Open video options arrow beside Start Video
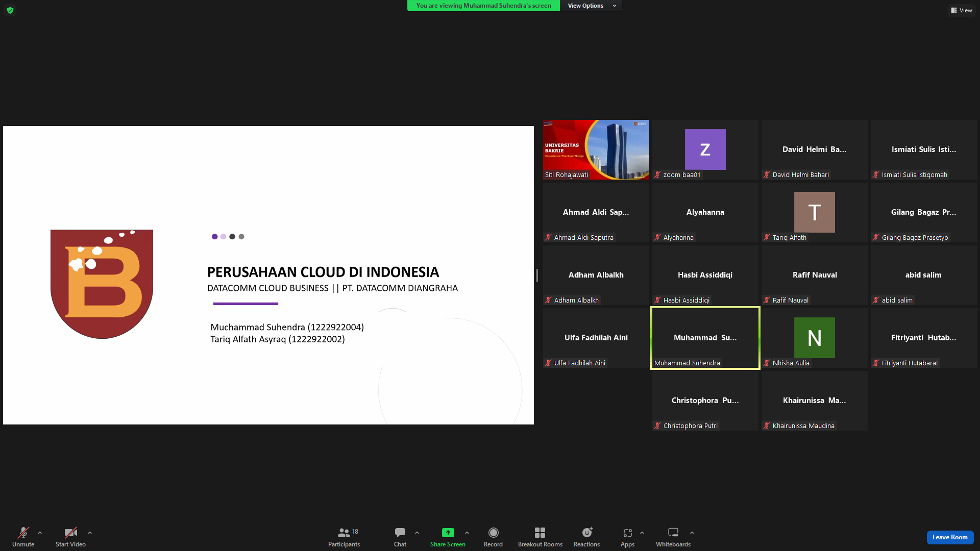 [x=90, y=533]
